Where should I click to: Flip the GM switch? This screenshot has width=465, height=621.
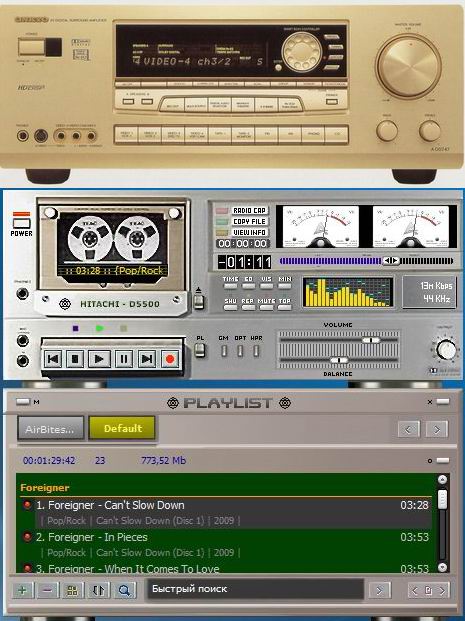pos(224,351)
